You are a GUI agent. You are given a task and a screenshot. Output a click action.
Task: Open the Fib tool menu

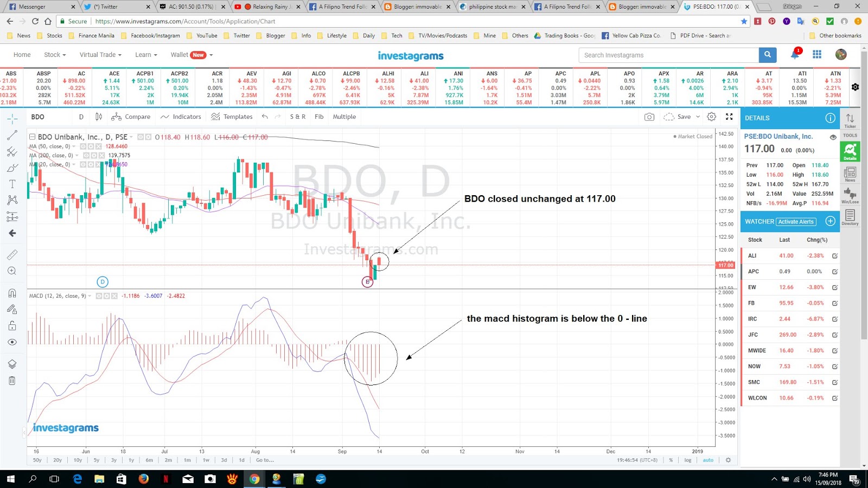point(319,117)
